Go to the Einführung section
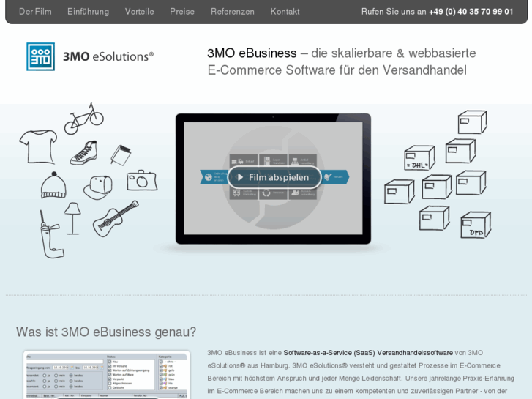Viewport: 532px width, 399px height. [x=89, y=12]
